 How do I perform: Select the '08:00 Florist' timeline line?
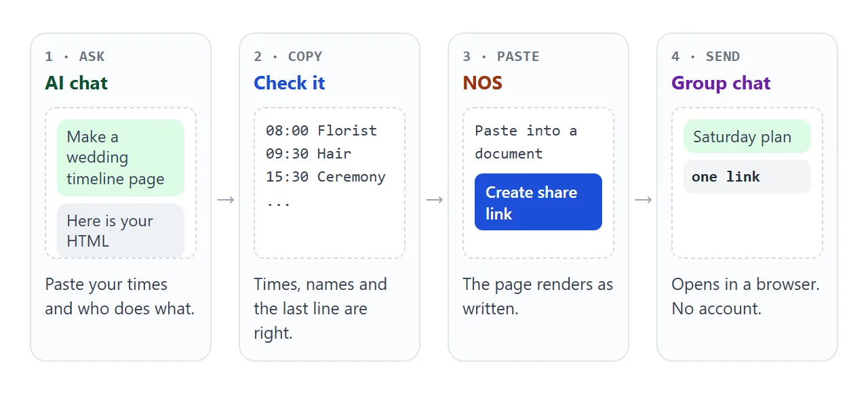point(321,131)
